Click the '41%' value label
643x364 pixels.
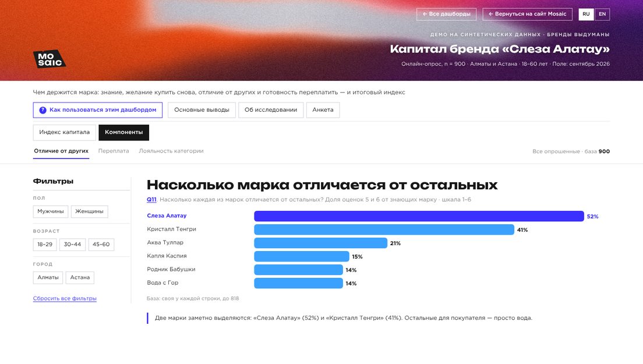522,230
